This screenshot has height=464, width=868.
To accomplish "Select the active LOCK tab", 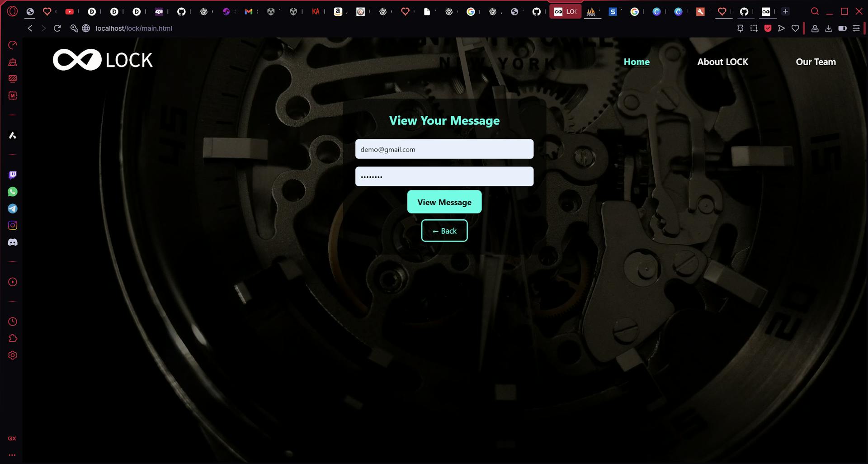I will pyautogui.click(x=565, y=12).
